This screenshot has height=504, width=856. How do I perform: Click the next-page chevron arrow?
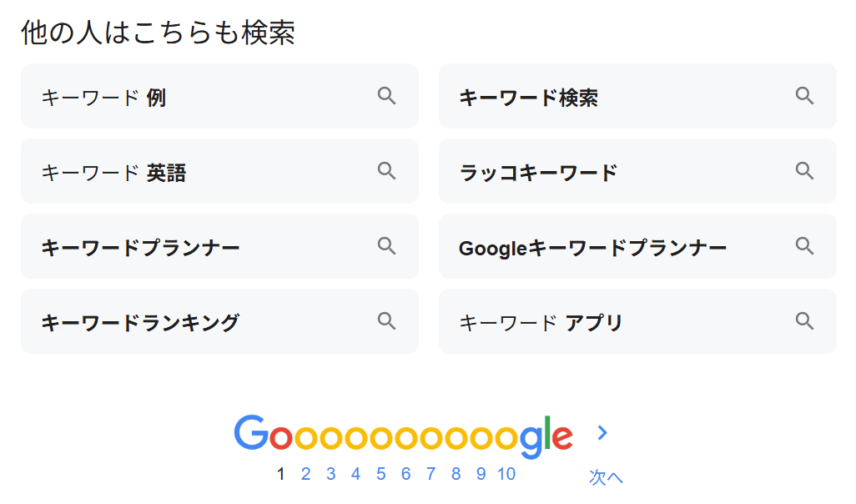point(603,432)
